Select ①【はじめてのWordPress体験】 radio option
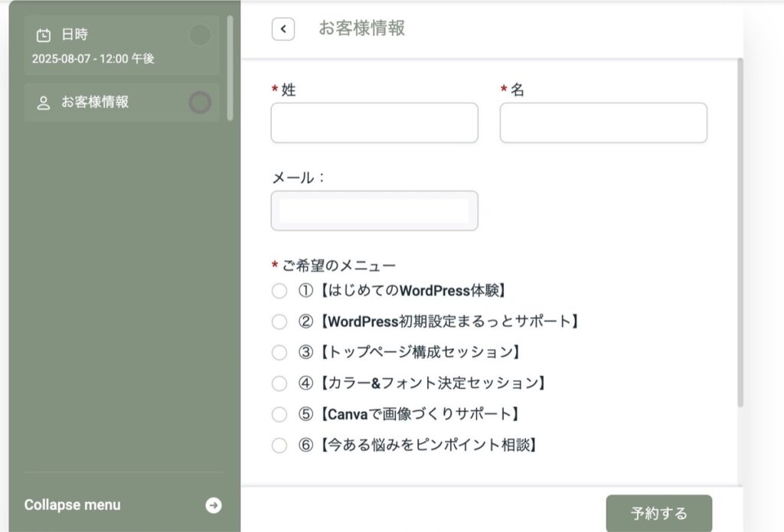The height and width of the screenshot is (532, 784). click(279, 291)
